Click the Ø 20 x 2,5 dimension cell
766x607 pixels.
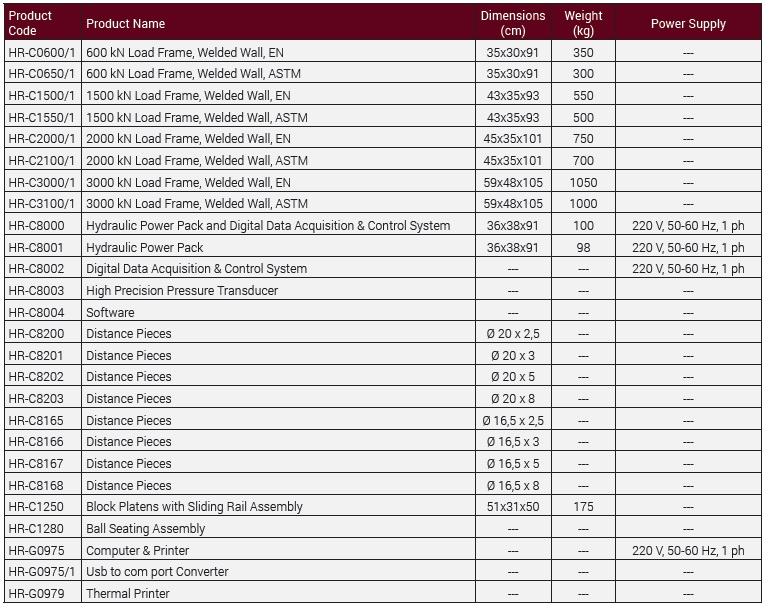tap(513, 334)
